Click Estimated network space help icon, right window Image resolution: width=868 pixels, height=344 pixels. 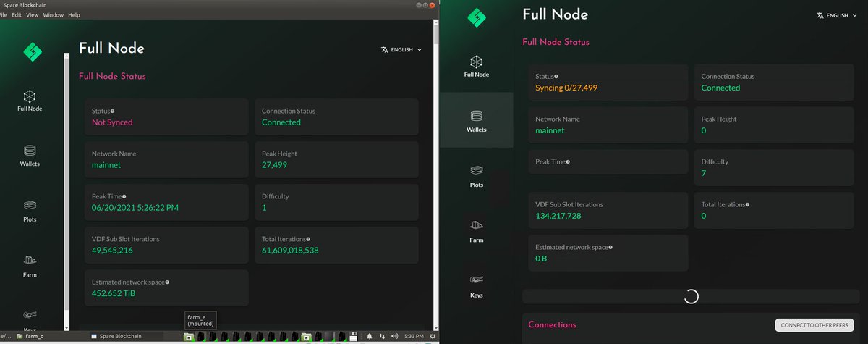click(x=610, y=247)
